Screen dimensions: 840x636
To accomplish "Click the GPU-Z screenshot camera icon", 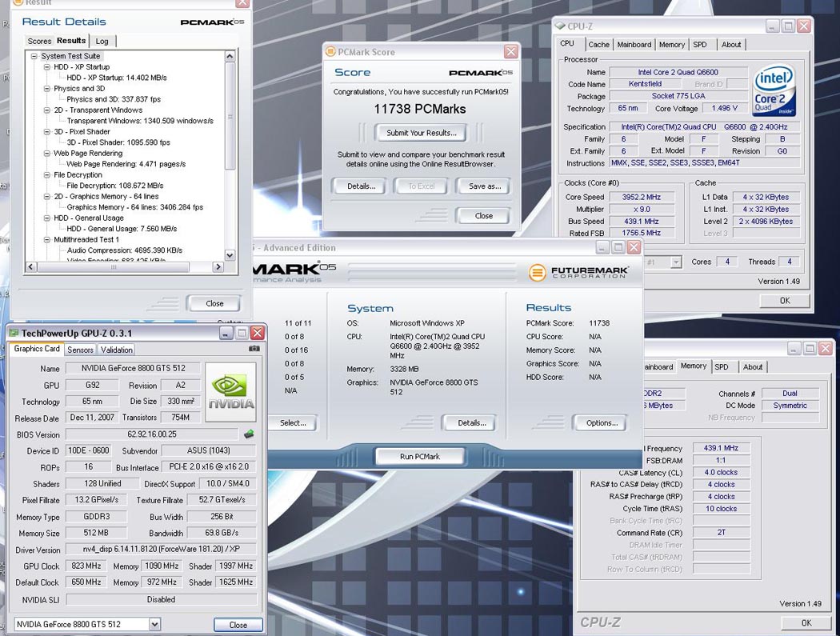I will 254,348.
